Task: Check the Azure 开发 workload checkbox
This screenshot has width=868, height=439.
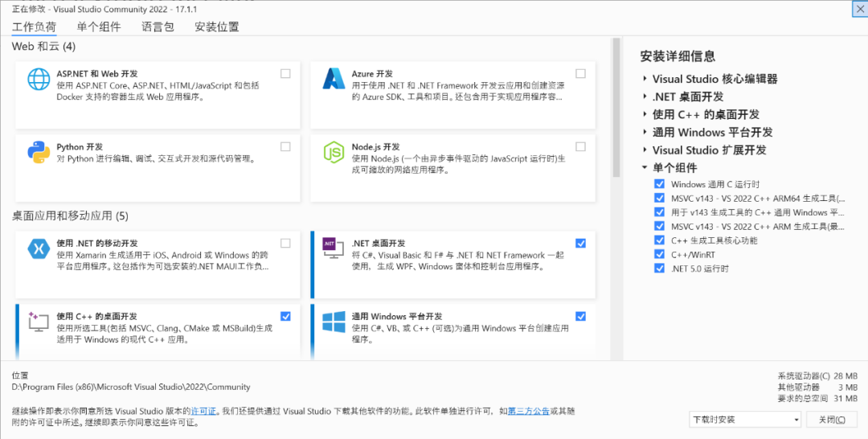Action: [x=581, y=74]
